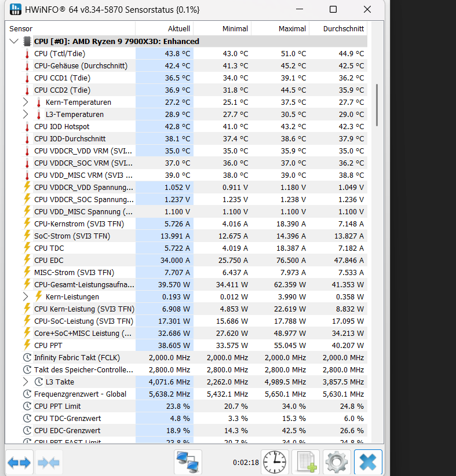This screenshot has width=456, height=476.
Task: Click the Aktuell column header
Action: pyautogui.click(x=165, y=29)
